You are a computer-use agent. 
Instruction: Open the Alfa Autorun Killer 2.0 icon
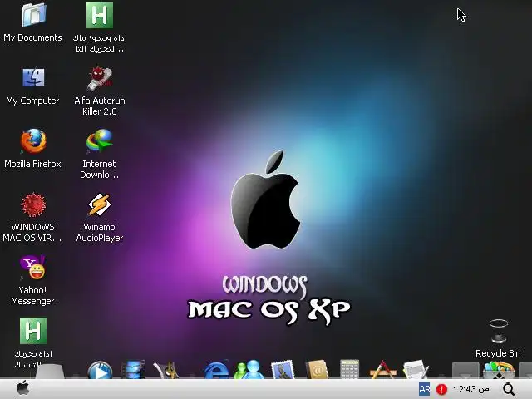100,78
